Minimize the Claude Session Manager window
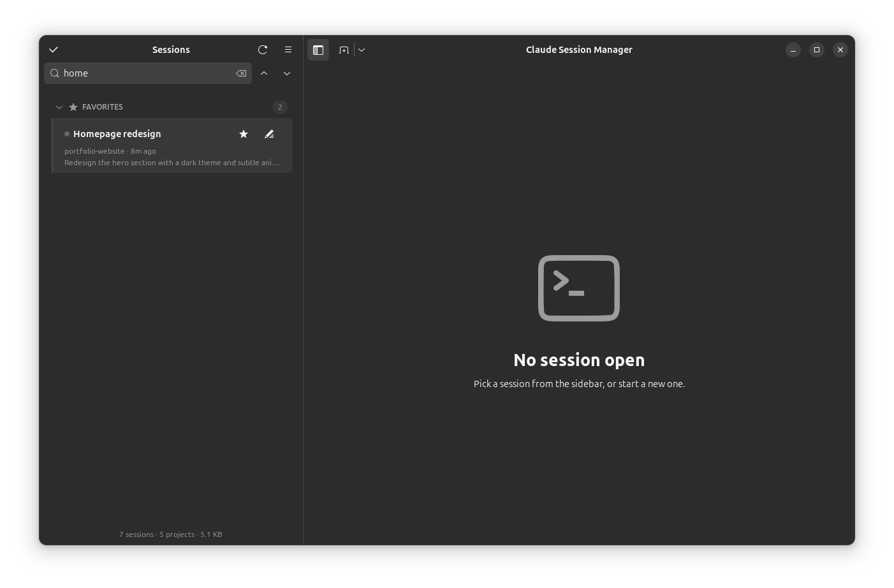Image resolution: width=894 pixels, height=588 pixels. (x=793, y=50)
